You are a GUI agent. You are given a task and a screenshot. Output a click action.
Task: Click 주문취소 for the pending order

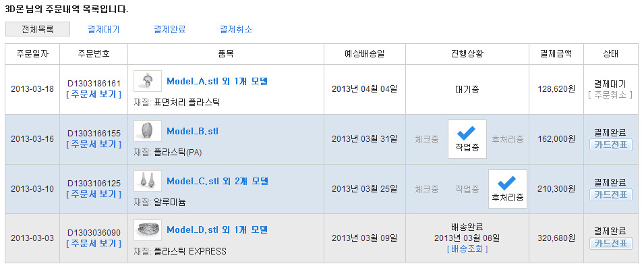tap(610, 94)
